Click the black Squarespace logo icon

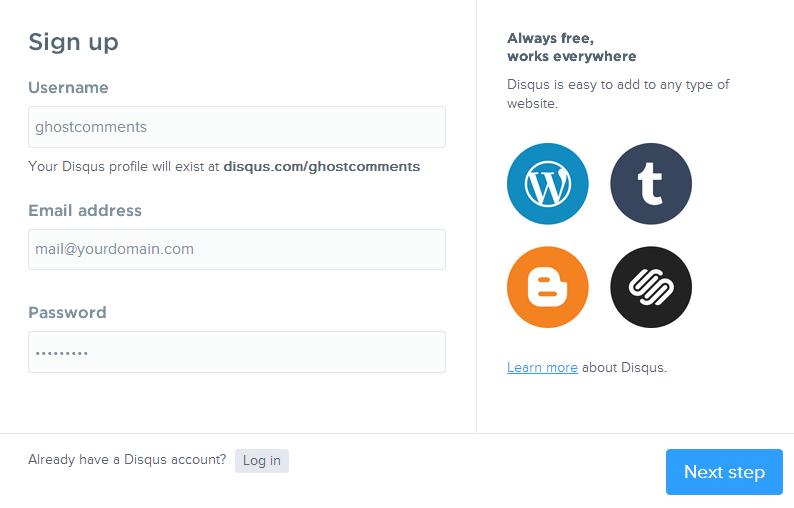pyautogui.click(x=651, y=287)
